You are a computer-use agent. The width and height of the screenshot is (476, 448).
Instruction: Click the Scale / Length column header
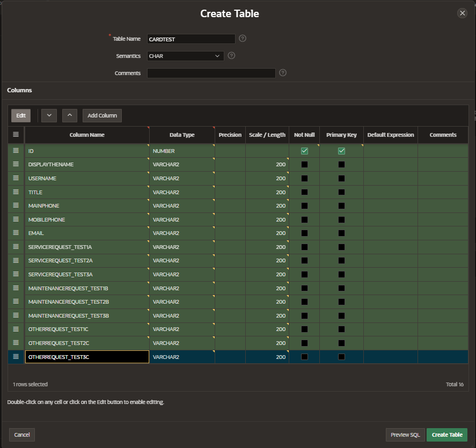(x=267, y=135)
